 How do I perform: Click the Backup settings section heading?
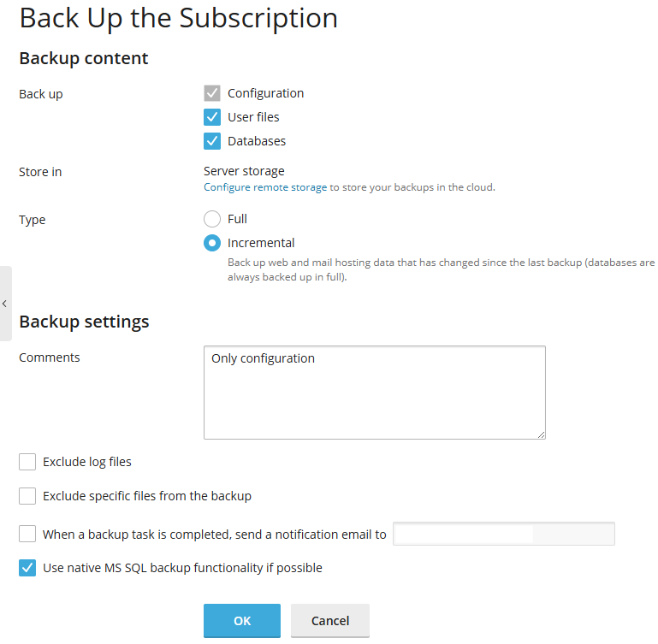84,322
